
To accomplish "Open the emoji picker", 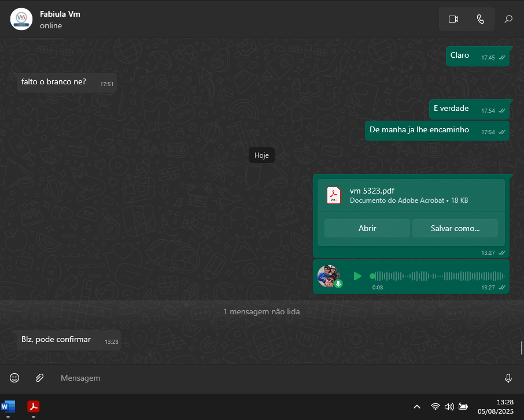I will (14, 378).
